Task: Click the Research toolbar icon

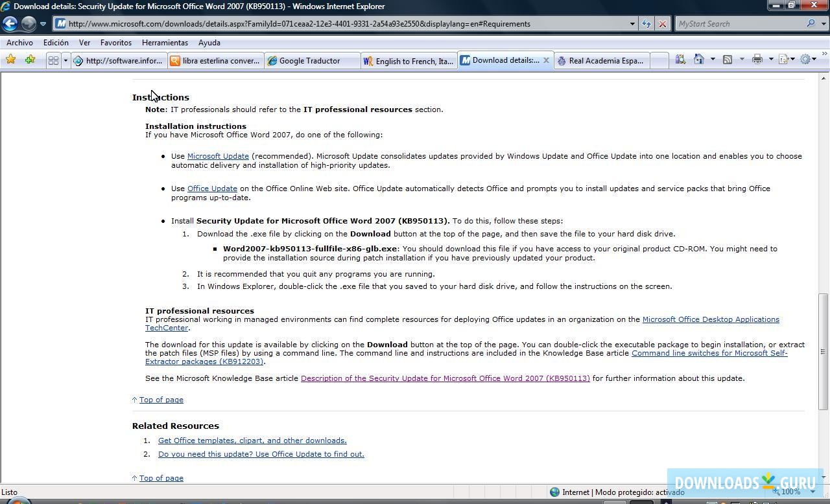Action: pyautogui.click(x=680, y=60)
